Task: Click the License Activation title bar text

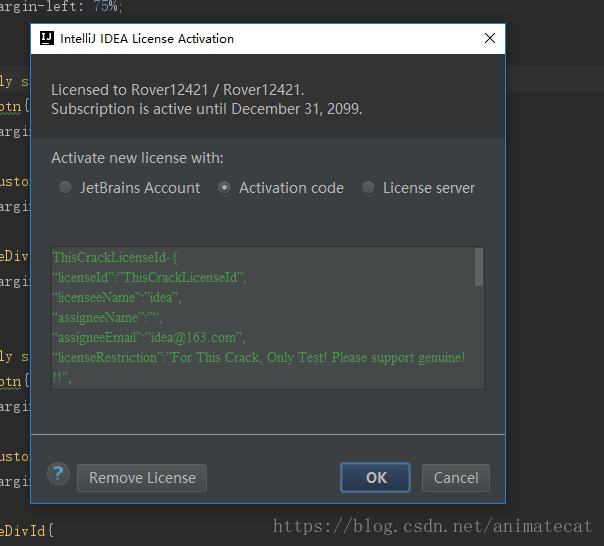Action: click(x=148, y=39)
